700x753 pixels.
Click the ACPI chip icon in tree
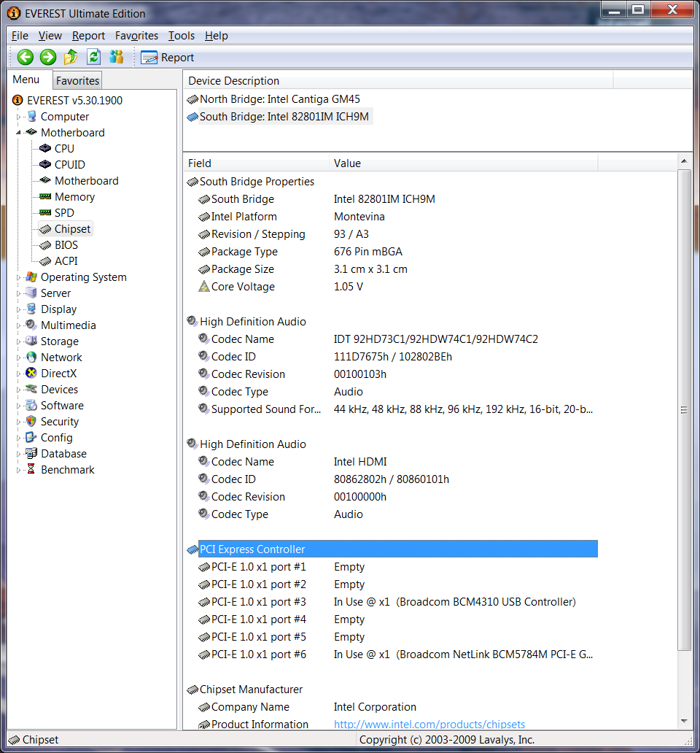click(x=45, y=260)
